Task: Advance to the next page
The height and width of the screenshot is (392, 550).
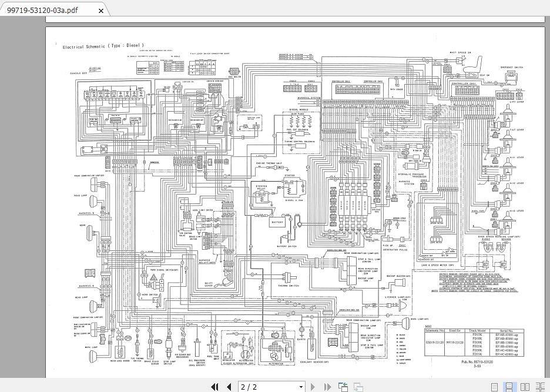Action: point(312,386)
